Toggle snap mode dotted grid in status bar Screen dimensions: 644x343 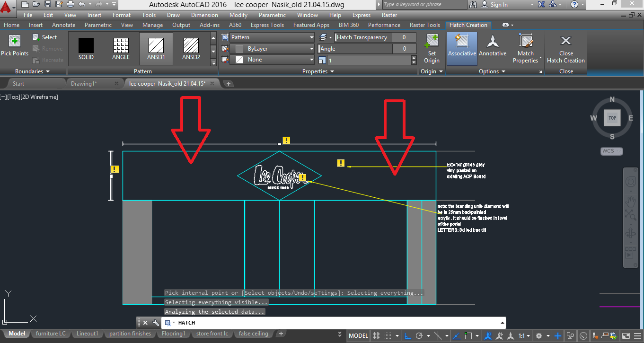click(388, 336)
